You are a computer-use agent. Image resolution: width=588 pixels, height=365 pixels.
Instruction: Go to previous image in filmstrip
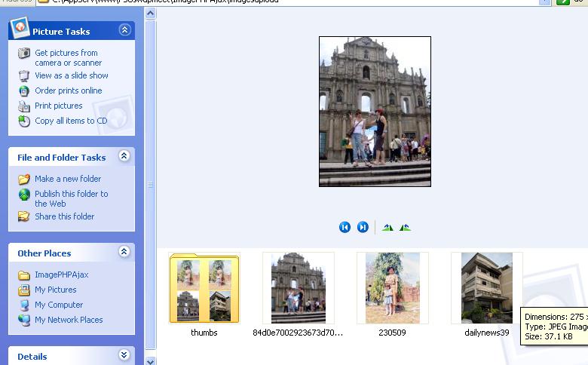[x=345, y=227]
